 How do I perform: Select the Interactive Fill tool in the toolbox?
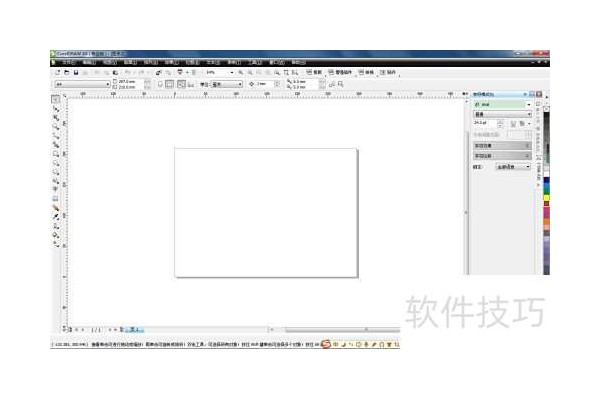(x=55, y=244)
